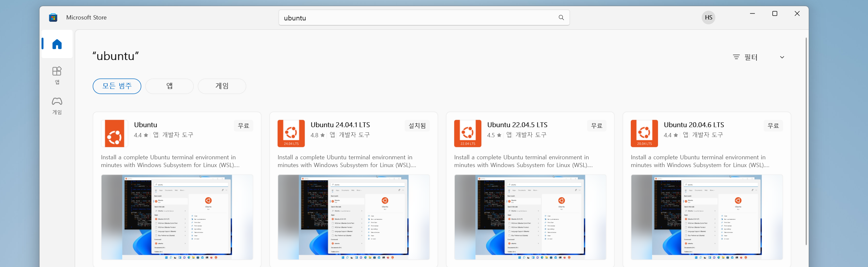Click 개발자 도구 label on Ubuntu 24.04.1 card
The height and width of the screenshot is (267, 868).
[354, 135]
